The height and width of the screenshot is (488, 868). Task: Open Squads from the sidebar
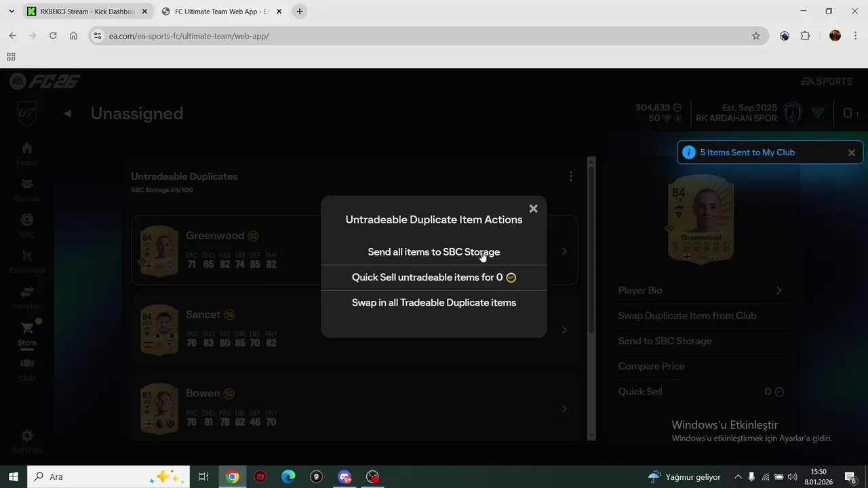(27, 190)
